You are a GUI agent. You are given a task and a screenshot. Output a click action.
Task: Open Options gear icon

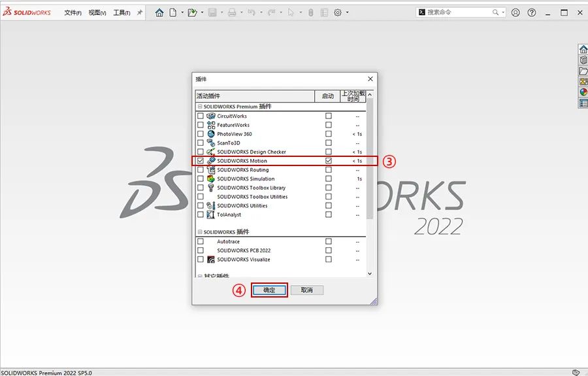(x=338, y=13)
